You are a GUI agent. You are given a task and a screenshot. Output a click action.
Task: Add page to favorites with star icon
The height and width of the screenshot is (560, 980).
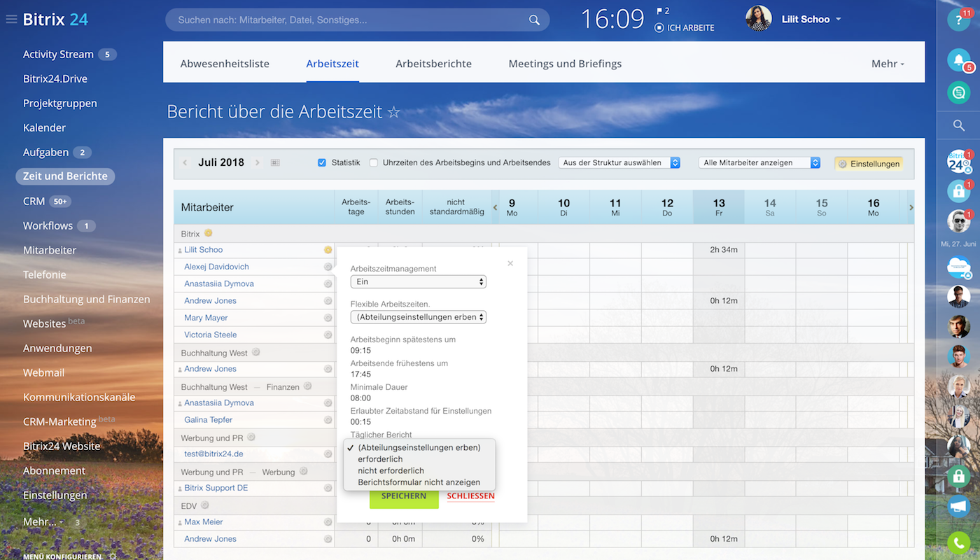394,112
